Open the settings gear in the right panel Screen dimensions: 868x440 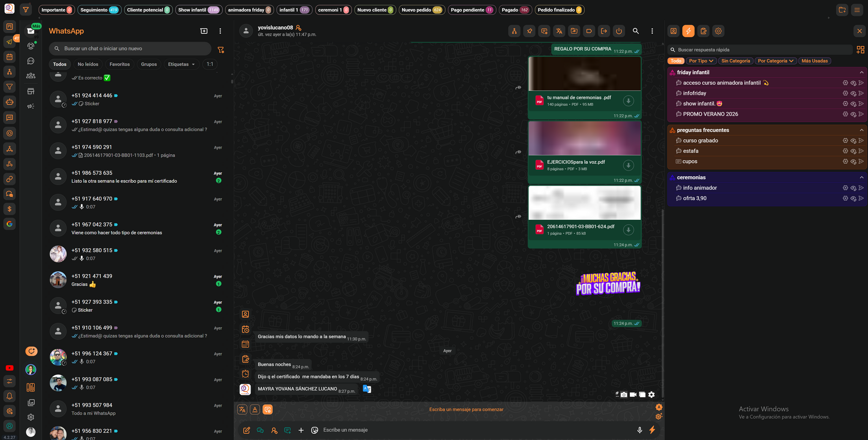point(718,31)
